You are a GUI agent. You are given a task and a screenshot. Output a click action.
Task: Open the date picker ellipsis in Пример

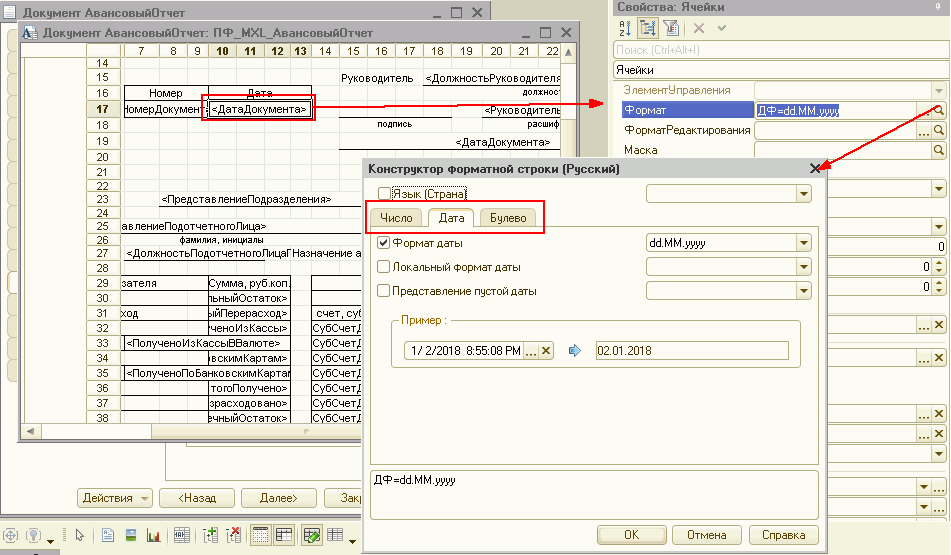(531, 351)
